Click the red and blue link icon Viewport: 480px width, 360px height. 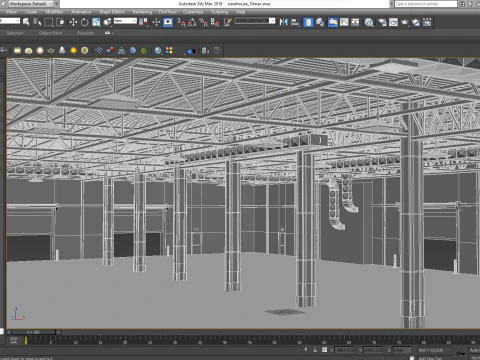pyautogui.click(x=110, y=51)
